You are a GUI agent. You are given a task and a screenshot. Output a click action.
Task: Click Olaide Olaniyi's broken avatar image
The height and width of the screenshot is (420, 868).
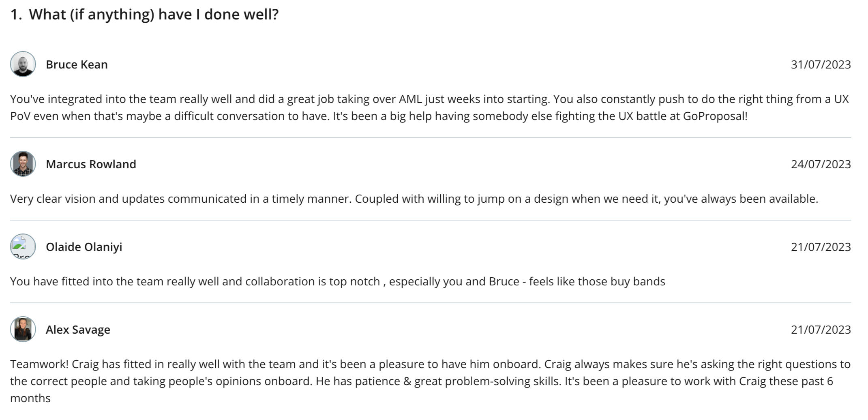pyautogui.click(x=23, y=246)
